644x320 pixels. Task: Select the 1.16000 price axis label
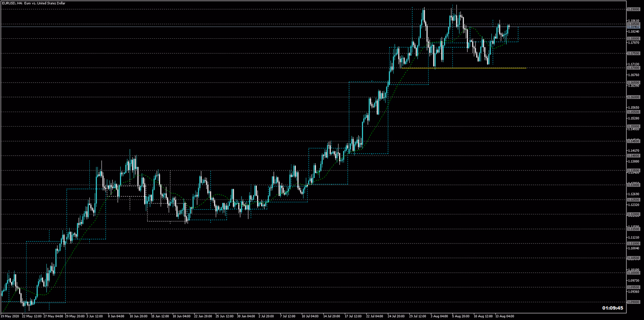(x=634, y=97)
